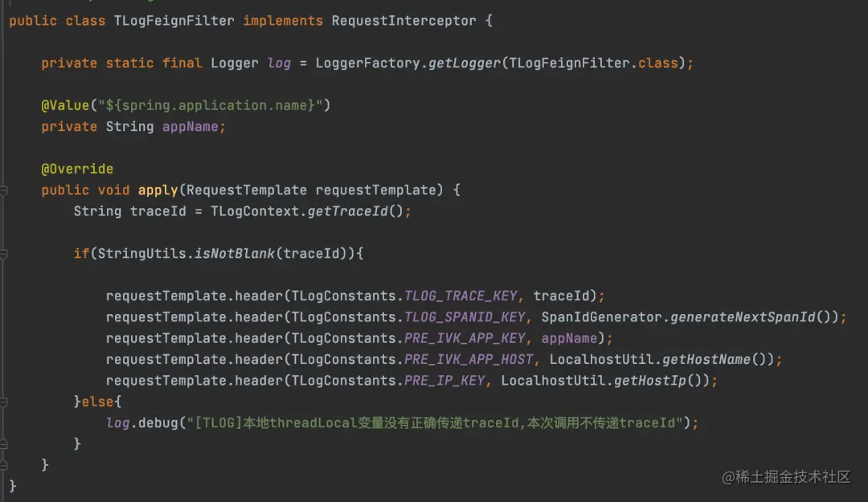Click TLogFeignFilter in the class declaration
This screenshot has height=502, width=868.
pos(174,21)
